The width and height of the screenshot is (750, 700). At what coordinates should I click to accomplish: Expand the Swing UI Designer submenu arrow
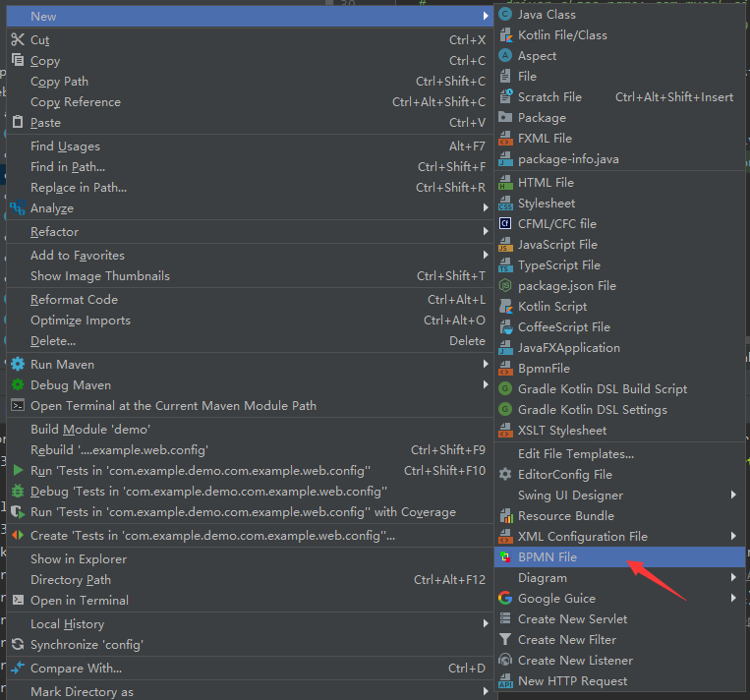733,495
